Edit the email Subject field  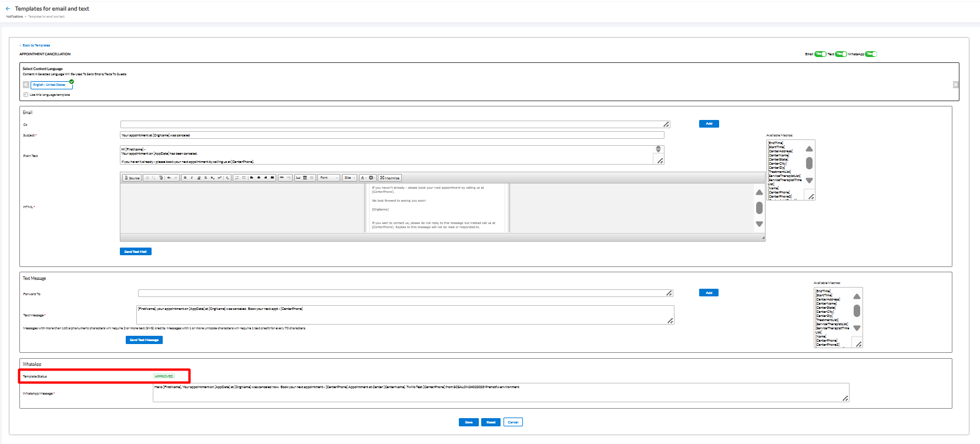pyautogui.click(x=392, y=135)
